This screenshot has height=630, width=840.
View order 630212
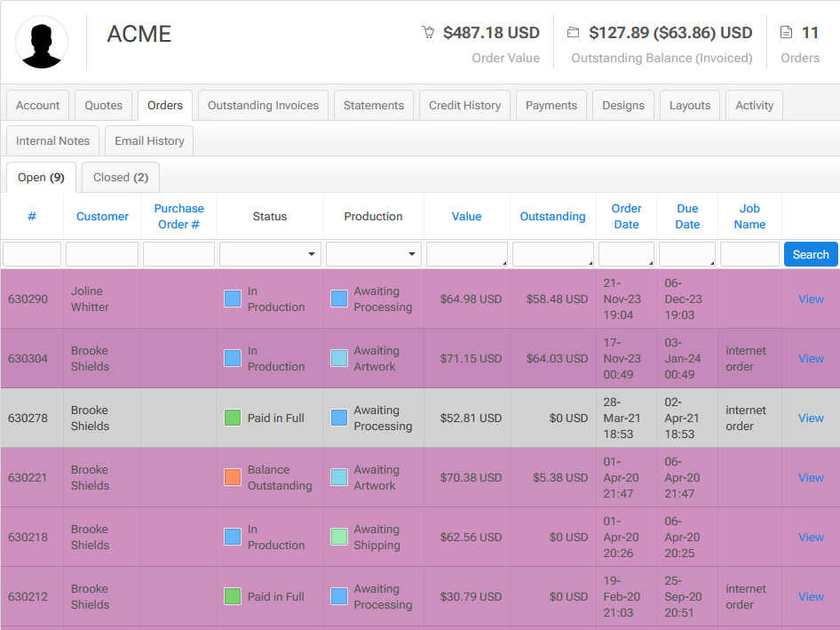pos(811,597)
